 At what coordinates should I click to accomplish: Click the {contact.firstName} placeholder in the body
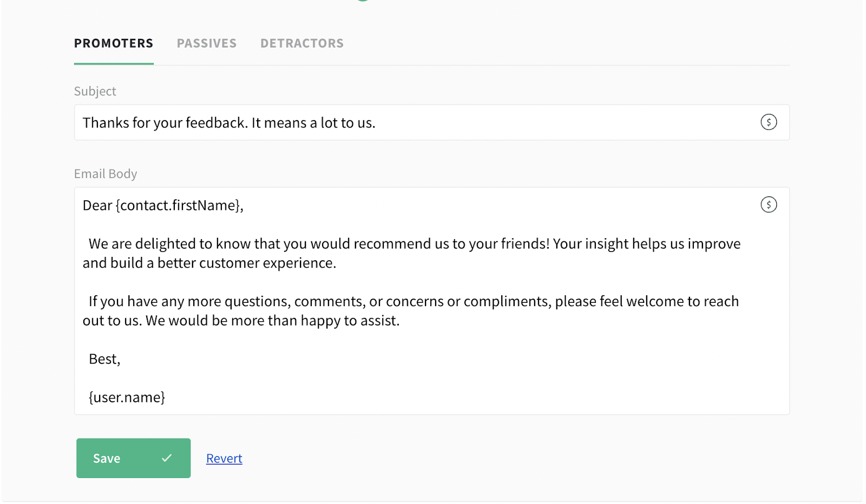click(x=179, y=205)
